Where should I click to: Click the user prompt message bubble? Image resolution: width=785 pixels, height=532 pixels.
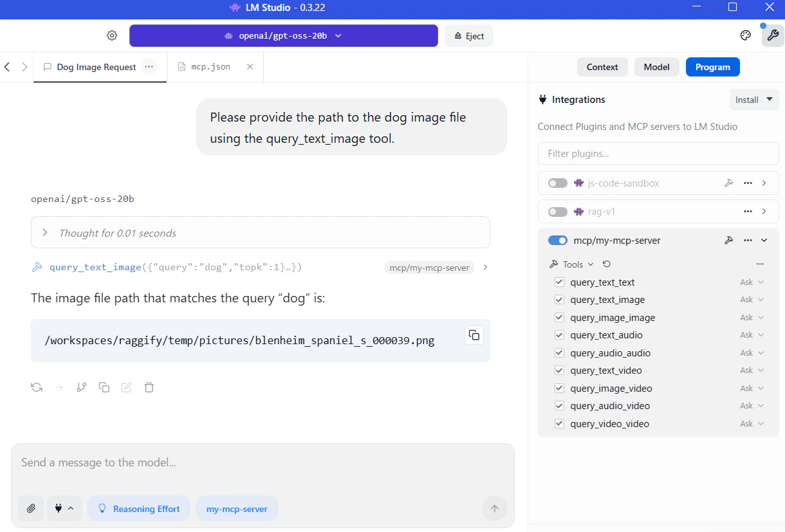[x=351, y=127]
